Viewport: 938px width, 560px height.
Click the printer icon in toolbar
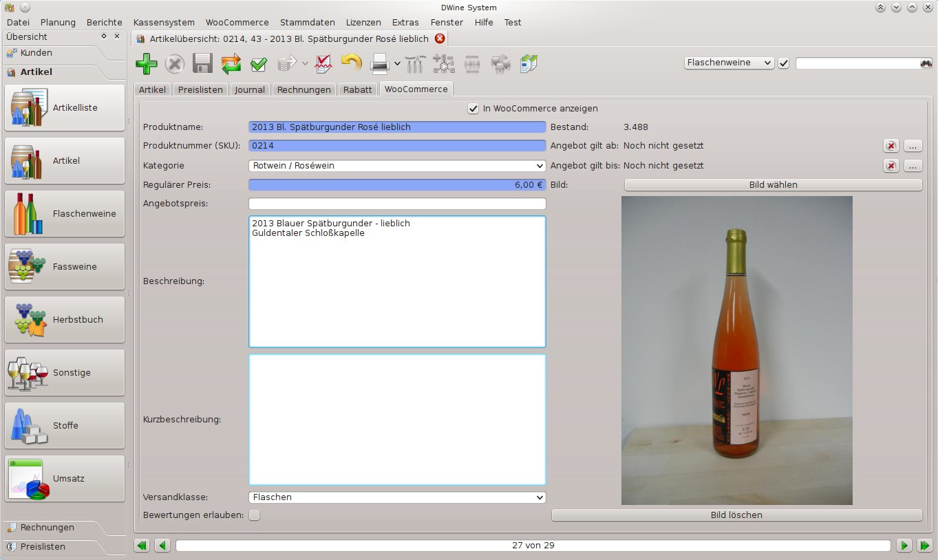380,65
